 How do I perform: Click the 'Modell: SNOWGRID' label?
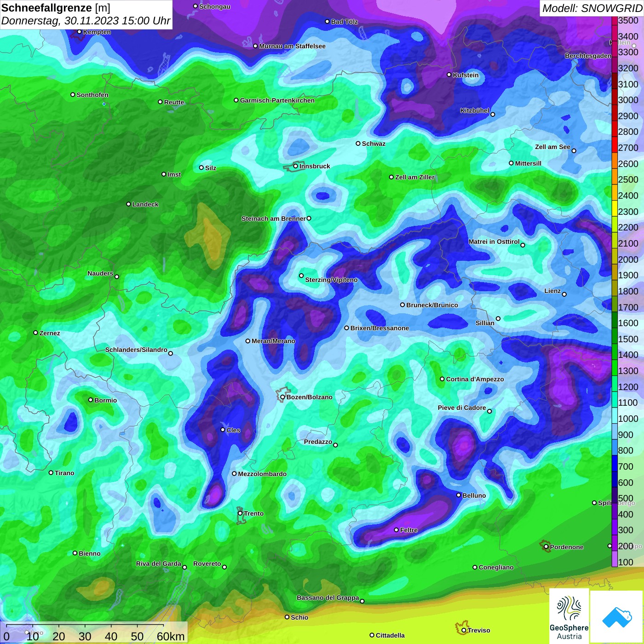coord(592,8)
